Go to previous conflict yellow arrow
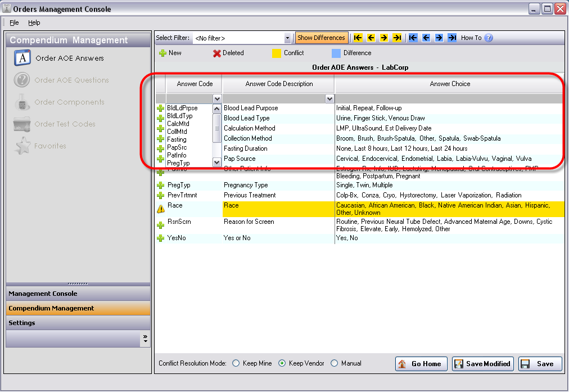This screenshot has height=392, width=569. tap(371, 38)
